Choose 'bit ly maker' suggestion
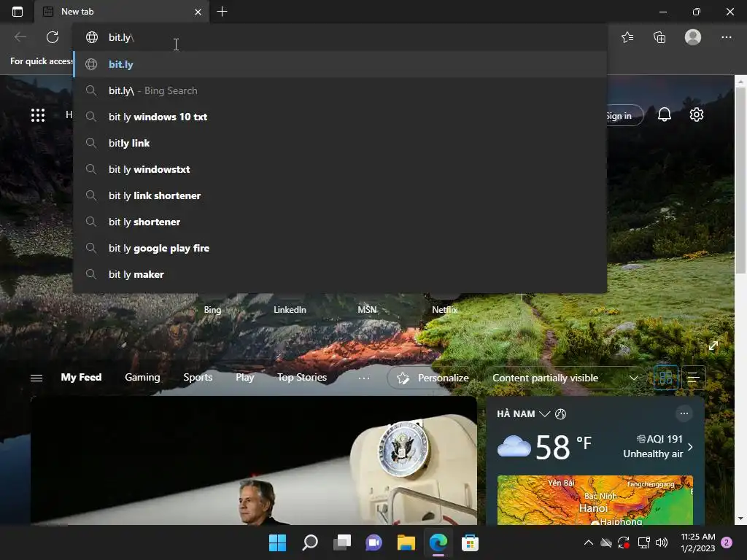The height and width of the screenshot is (560, 747). tap(340, 274)
